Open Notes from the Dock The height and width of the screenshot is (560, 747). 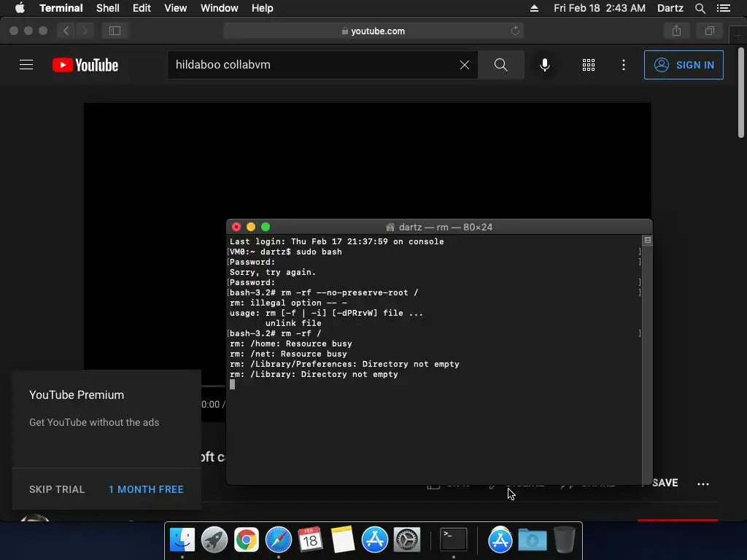point(343,540)
